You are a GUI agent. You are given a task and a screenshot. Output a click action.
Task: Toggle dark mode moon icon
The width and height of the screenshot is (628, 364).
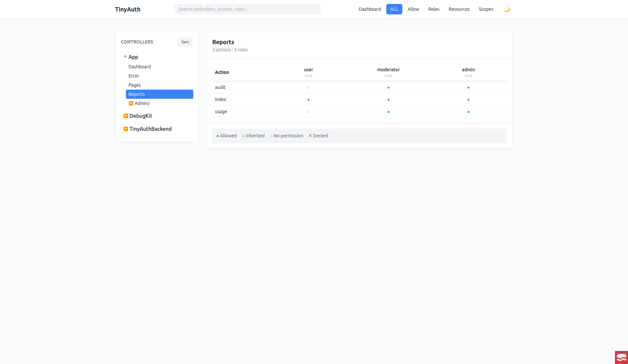pos(507,9)
